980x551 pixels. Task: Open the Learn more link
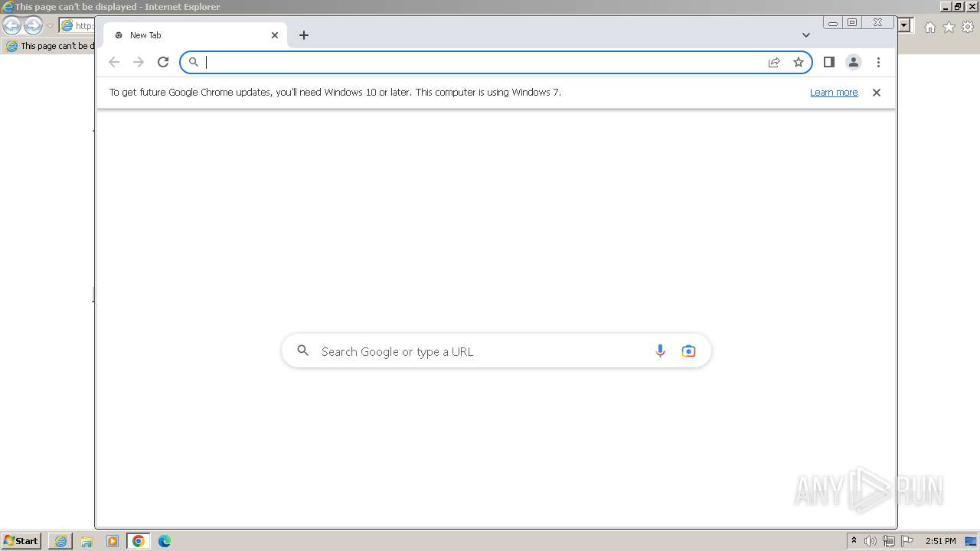point(834,93)
